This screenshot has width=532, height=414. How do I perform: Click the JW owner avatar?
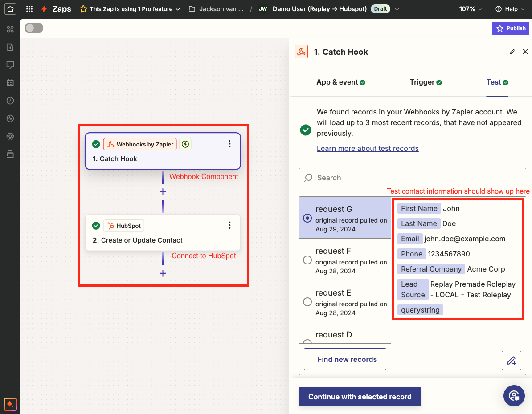click(262, 9)
